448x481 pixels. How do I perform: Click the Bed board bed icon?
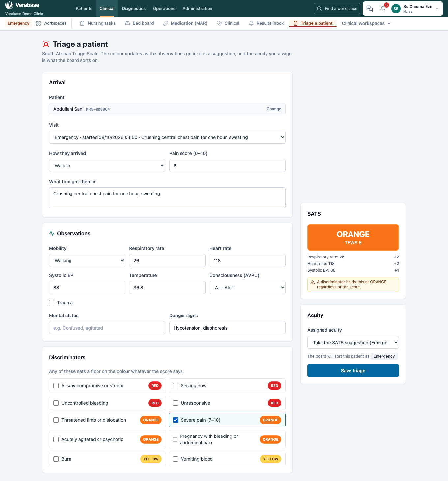click(127, 23)
